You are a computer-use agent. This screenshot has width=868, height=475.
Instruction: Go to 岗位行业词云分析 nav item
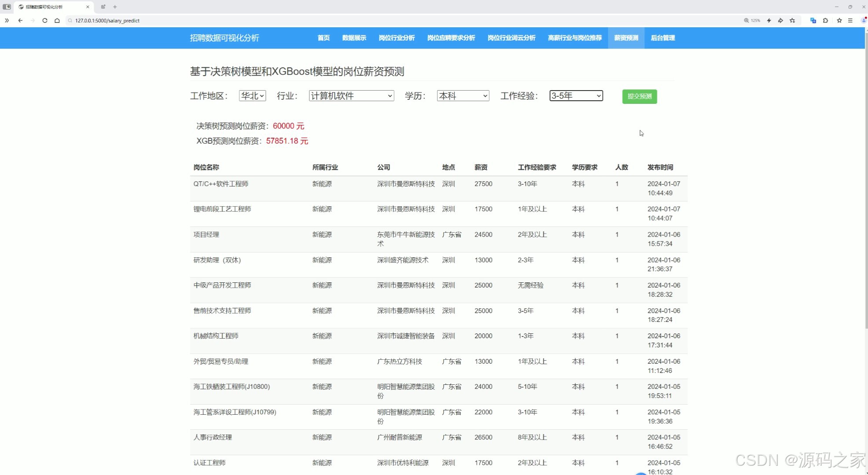[511, 38]
